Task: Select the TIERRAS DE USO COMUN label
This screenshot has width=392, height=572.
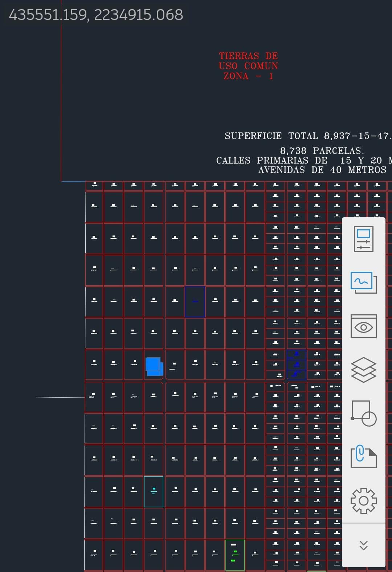Action: click(248, 66)
